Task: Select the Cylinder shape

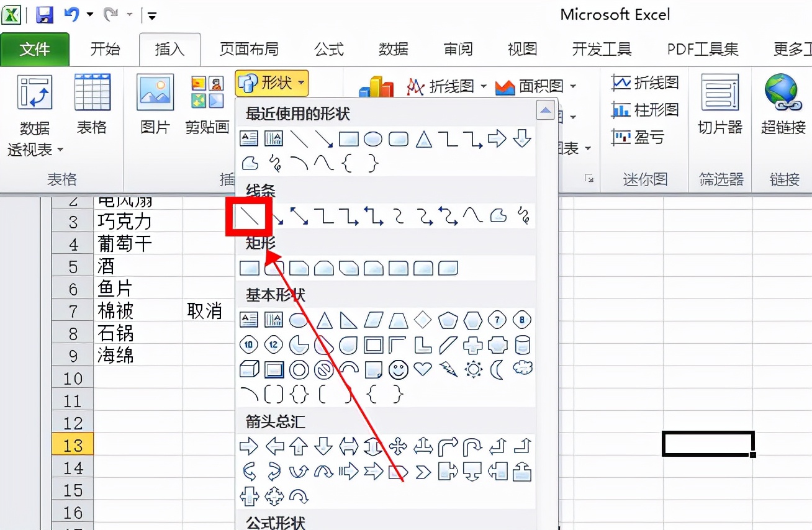Action: coord(522,344)
